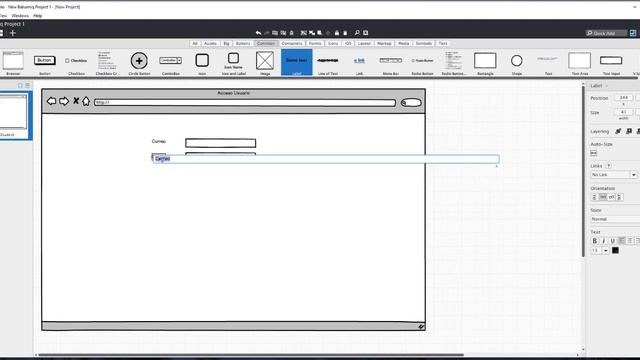Click the browser back arrow in mockup
Image resolution: width=640 pixels, height=360 pixels.
pyautogui.click(x=51, y=101)
